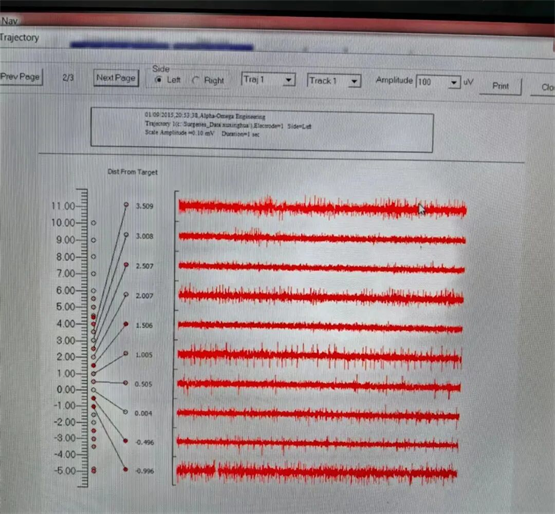
Task: Click the depth marker at 3.509
Action: (x=126, y=205)
